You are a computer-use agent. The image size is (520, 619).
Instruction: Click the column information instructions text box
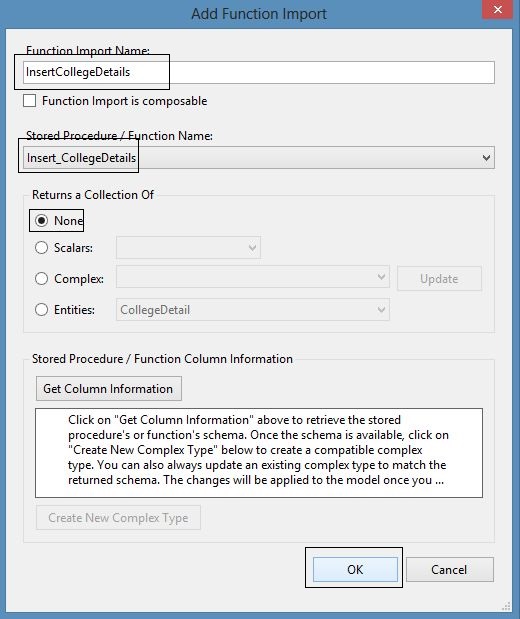(x=259, y=453)
